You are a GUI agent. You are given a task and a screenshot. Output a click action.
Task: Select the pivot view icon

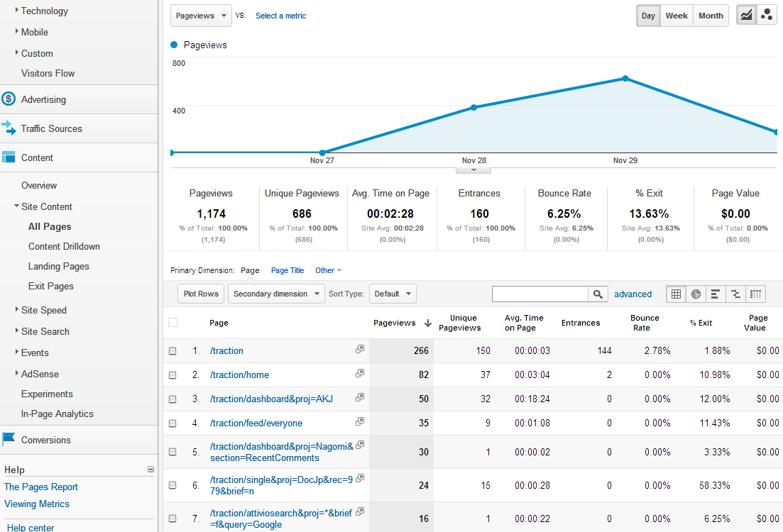click(755, 294)
